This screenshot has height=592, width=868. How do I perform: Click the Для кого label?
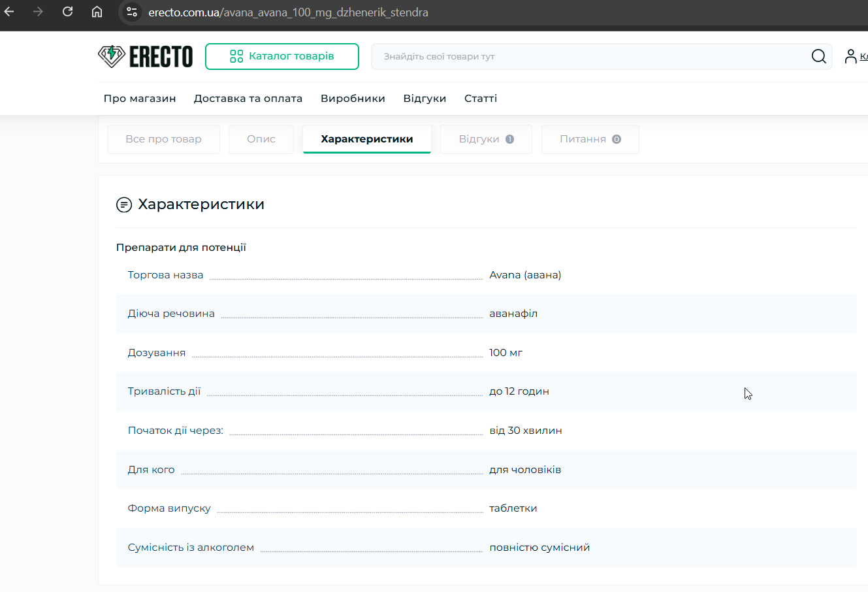[x=152, y=470]
